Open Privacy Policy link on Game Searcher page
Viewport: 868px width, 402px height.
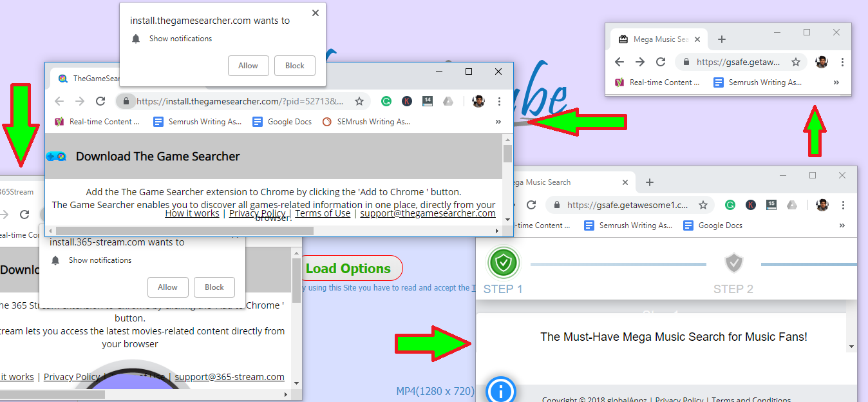[257, 213]
